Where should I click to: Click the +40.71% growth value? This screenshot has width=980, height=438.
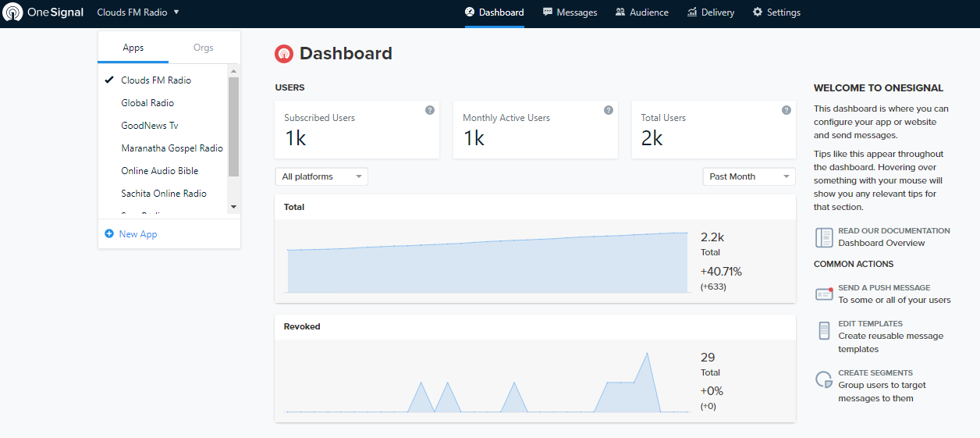(x=721, y=272)
